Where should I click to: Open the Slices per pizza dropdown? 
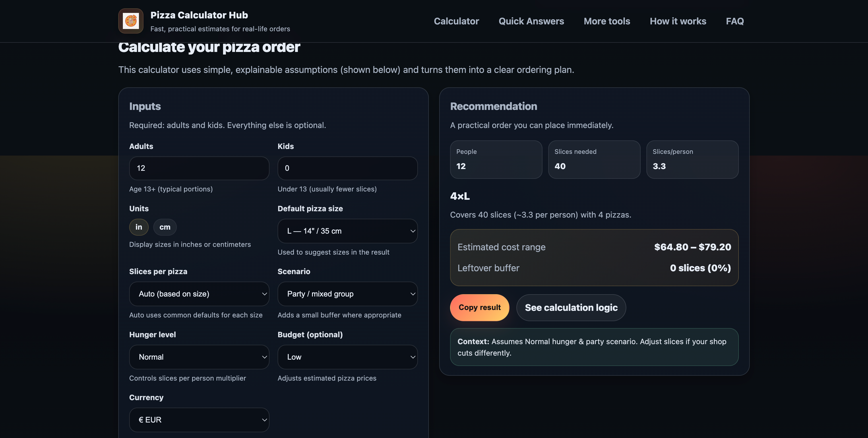point(199,294)
